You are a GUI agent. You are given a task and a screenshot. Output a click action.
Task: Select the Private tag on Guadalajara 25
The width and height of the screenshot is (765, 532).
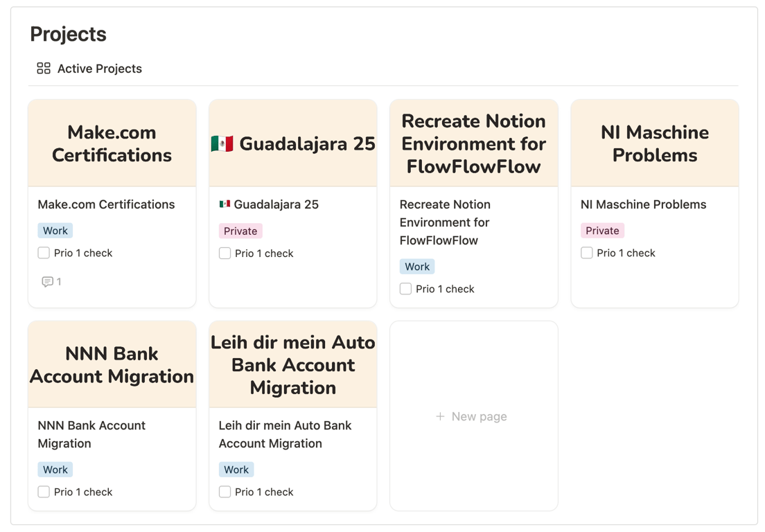pyautogui.click(x=240, y=231)
